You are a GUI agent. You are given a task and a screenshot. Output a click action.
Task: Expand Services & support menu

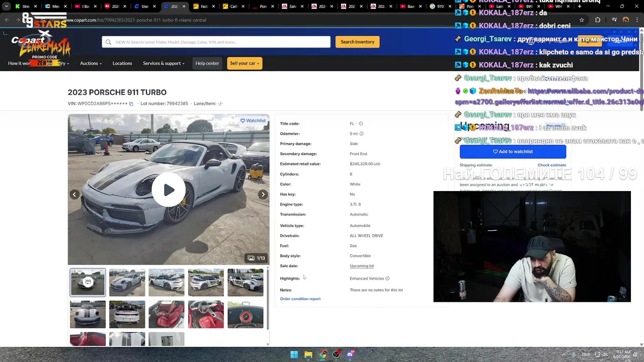[164, 63]
